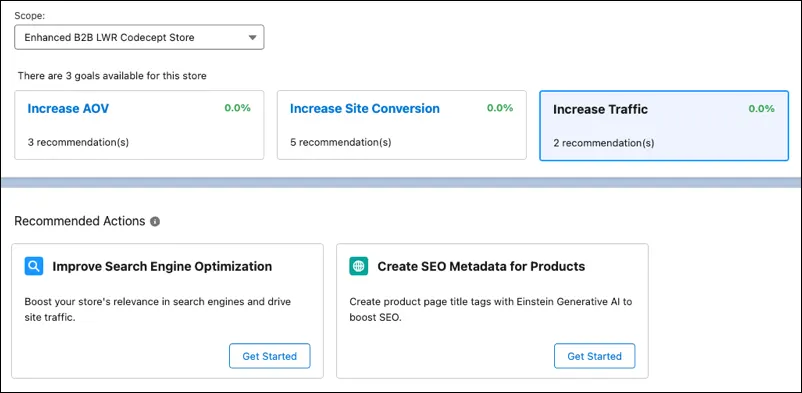Click the '5 recommendation(s)' text

[341, 142]
